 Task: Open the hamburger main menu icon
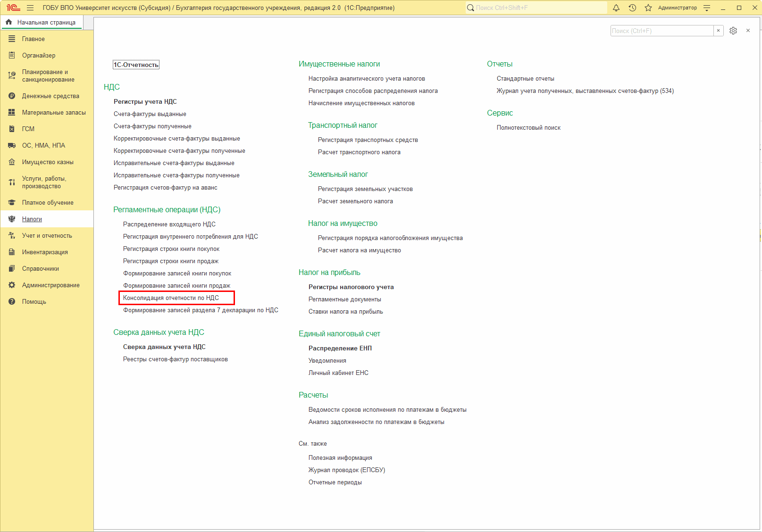[x=30, y=8]
